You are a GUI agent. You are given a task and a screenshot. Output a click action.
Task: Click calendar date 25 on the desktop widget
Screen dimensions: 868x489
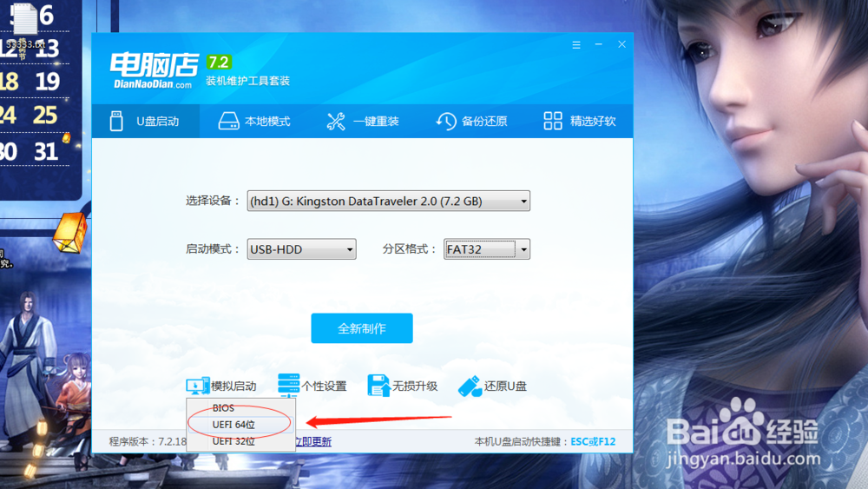tap(45, 116)
